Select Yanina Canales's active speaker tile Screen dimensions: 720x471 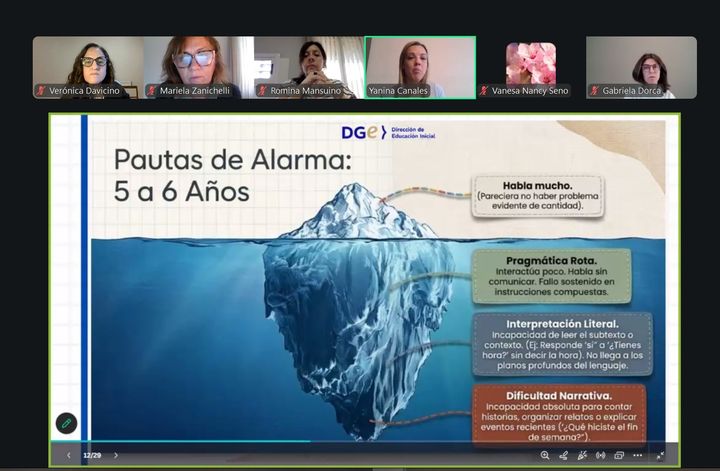coord(420,67)
